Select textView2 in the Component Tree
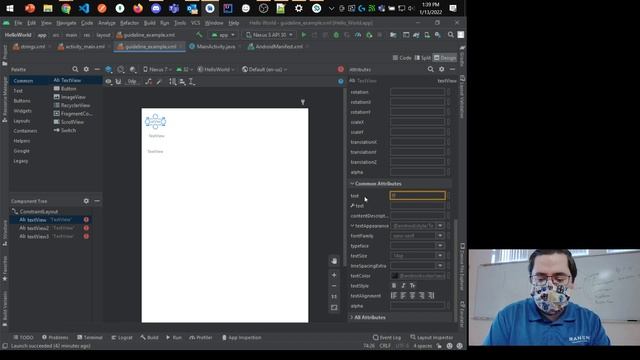Viewport: 640px width, 360px height. pyautogui.click(x=50, y=228)
